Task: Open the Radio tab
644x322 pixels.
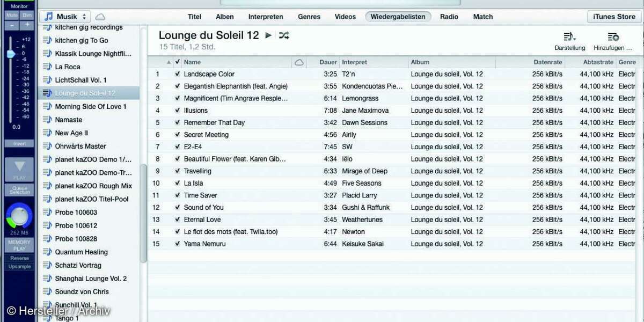Action: (449, 17)
